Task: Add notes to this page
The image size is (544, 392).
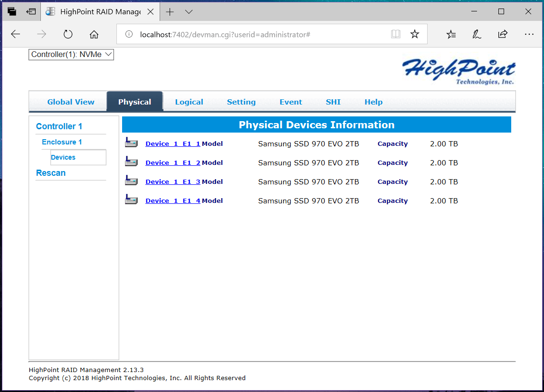Action: click(x=477, y=34)
